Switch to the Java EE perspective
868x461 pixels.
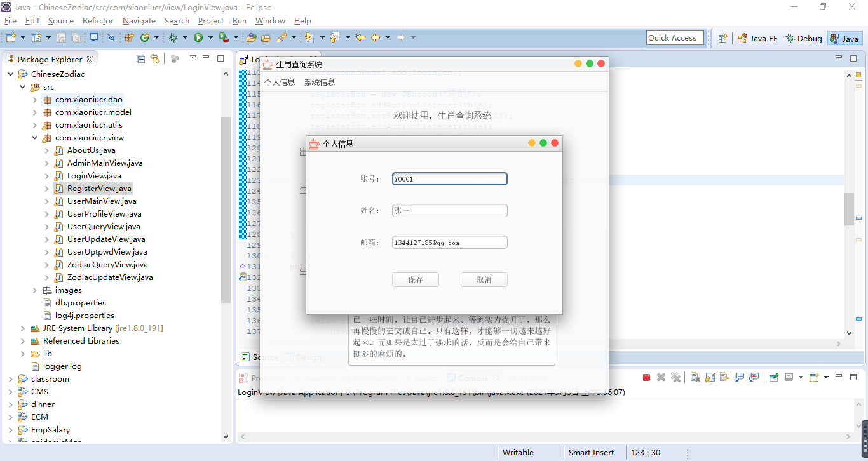tap(757, 38)
